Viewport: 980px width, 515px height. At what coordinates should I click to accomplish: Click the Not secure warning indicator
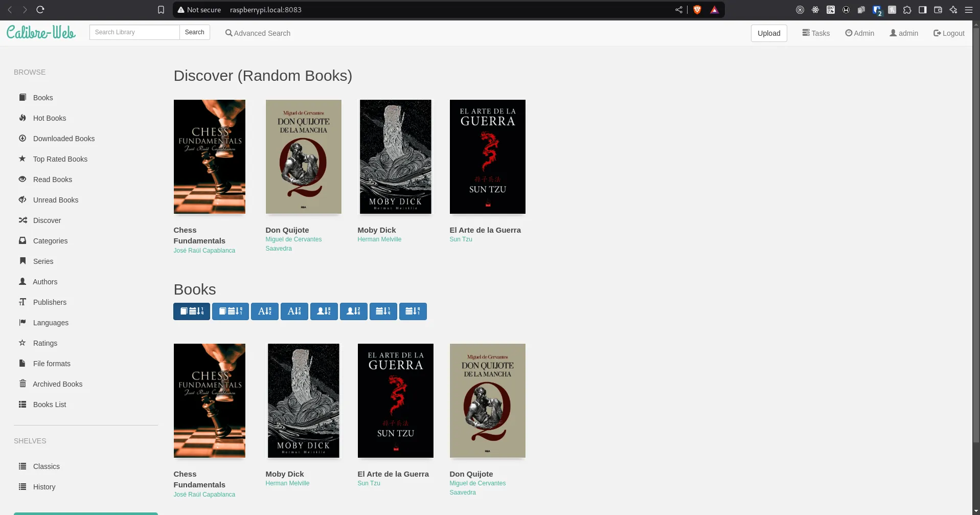(x=199, y=10)
